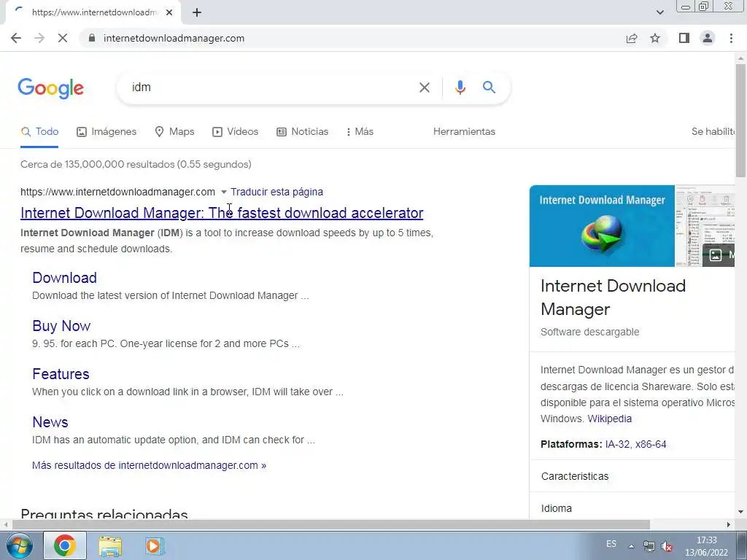The height and width of the screenshot is (560, 747).
Task: Open the Chrome profile avatar
Action: click(708, 38)
